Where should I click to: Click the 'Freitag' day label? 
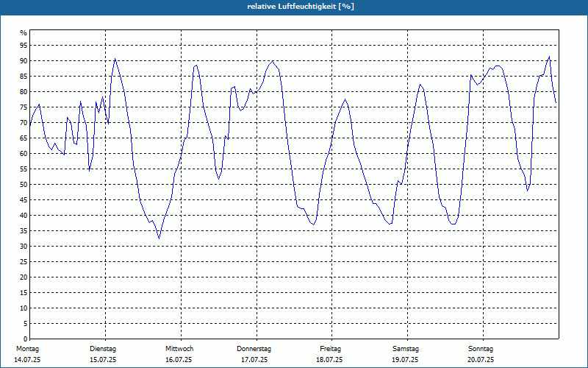[330, 349]
